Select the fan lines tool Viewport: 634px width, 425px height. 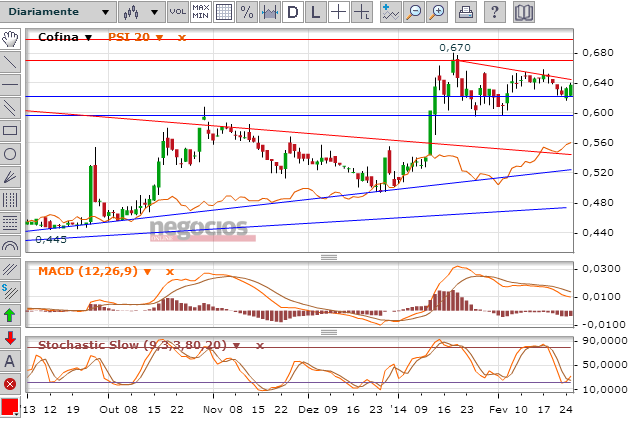coord(10,177)
